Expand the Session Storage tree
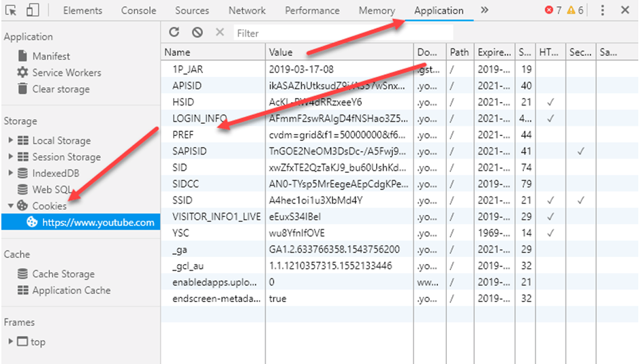The height and width of the screenshot is (364, 641). [10, 157]
